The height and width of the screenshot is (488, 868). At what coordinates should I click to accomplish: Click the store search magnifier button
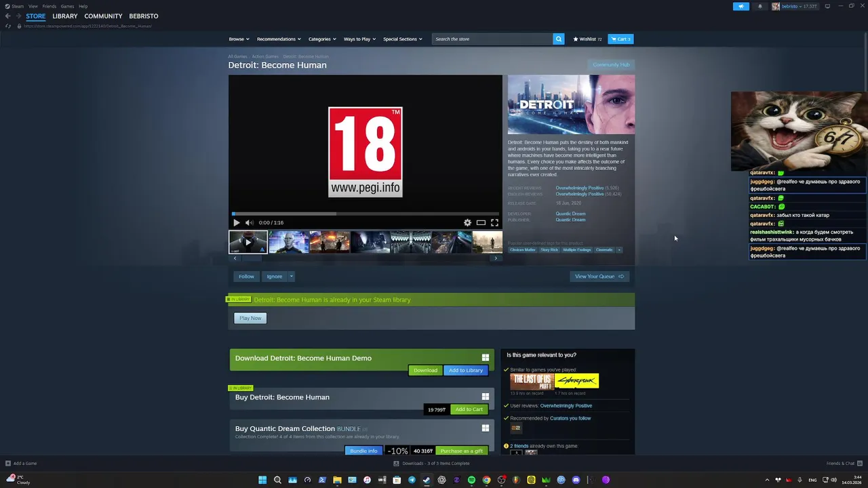[x=559, y=39]
